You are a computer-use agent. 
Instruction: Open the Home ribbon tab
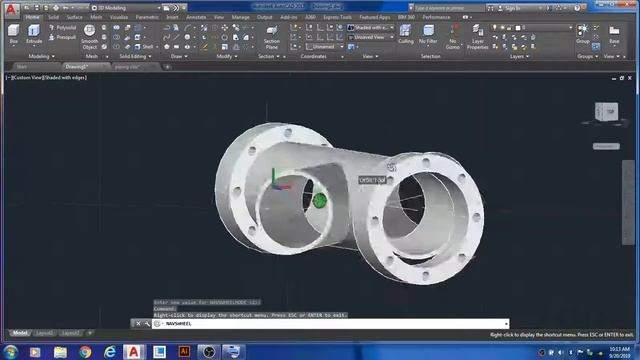(x=32, y=17)
